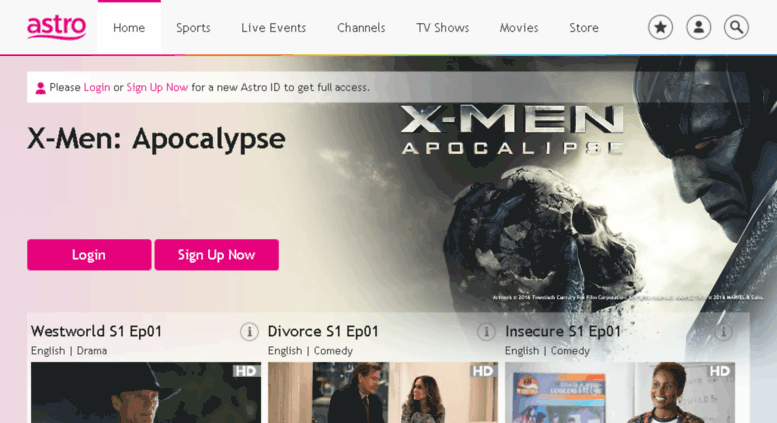The width and height of the screenshot is (777, 423).
Task: Open the Channels tab
Action: click(361, 28)
